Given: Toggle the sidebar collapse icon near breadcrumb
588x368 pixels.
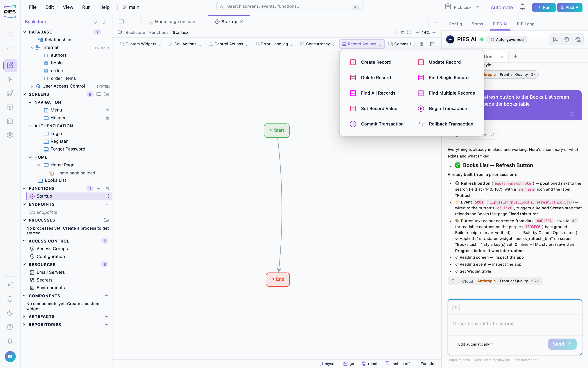Looking at the screenshot, I should [x=120, y=32].
